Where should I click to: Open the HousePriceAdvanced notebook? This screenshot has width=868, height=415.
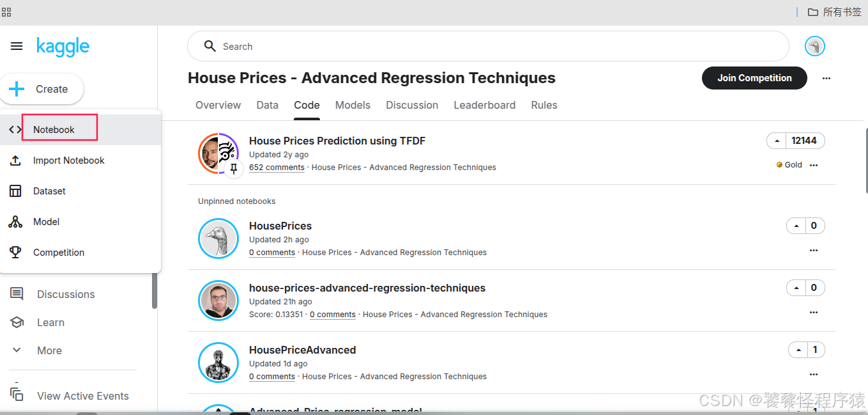[303, 350]
